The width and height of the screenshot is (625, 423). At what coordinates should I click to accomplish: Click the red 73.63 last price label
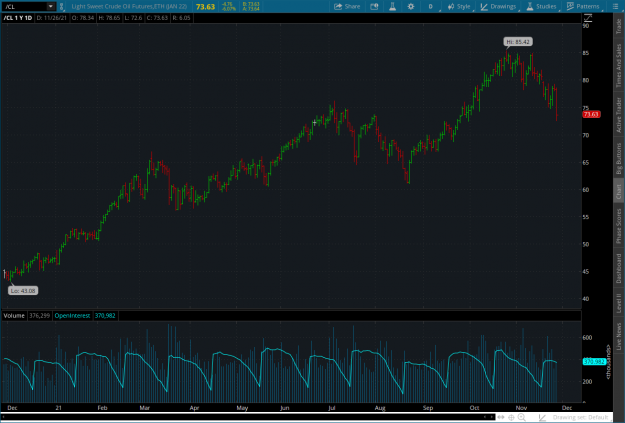[591, 114]
